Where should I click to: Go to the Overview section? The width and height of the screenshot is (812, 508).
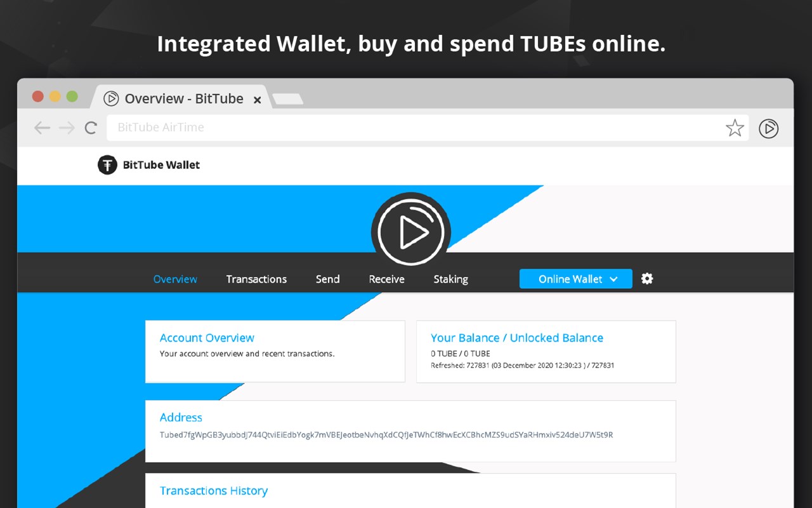(175, 279)
